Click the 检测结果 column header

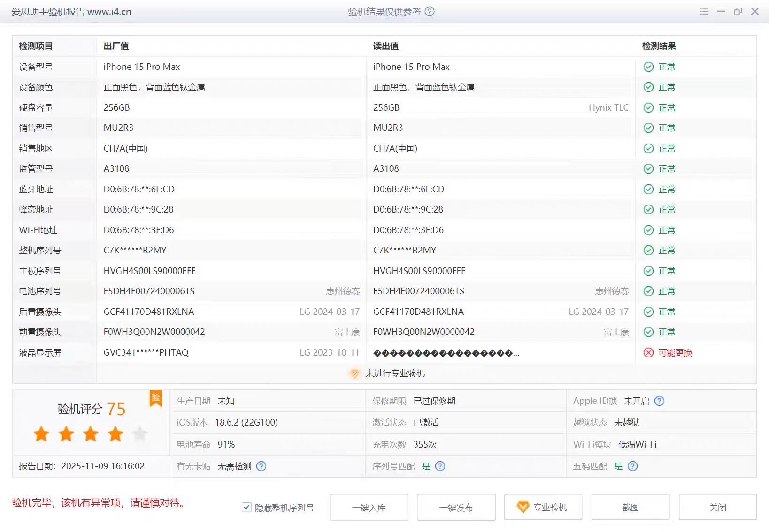tap(659, 46)
